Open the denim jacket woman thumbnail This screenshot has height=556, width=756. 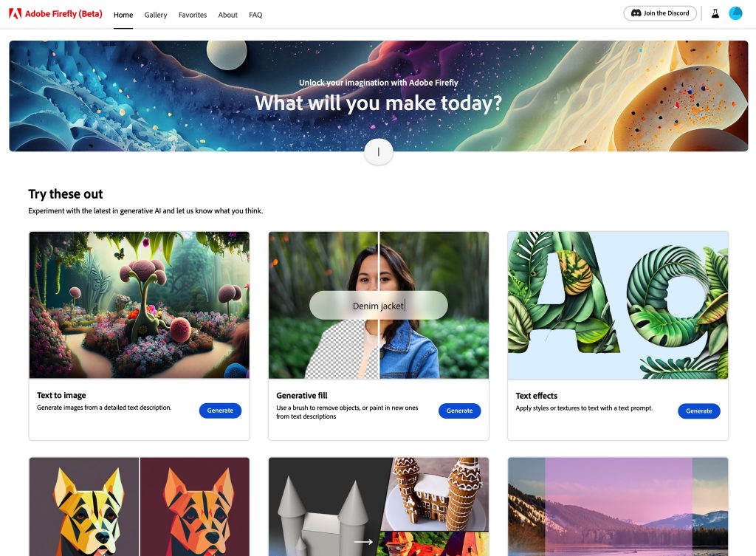379,305
